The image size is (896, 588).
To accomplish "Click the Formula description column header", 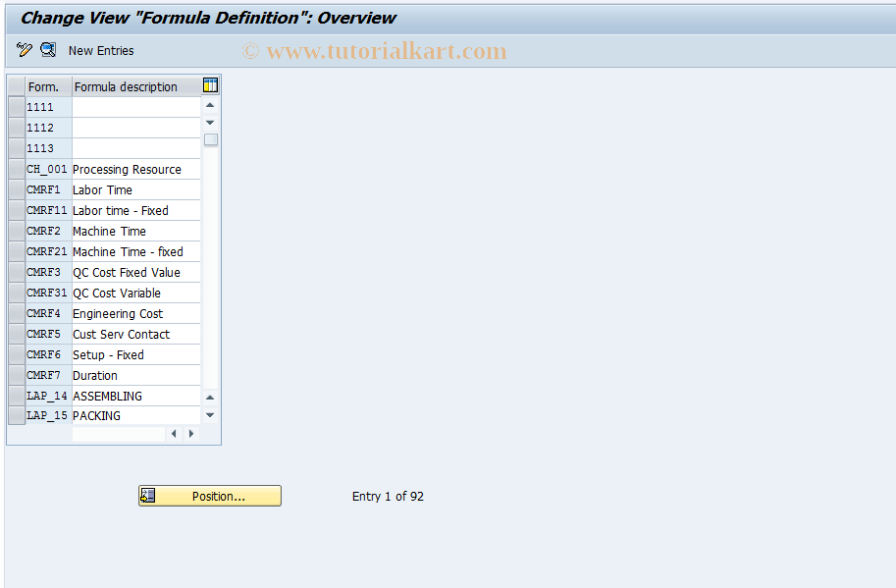I will (136, 86).
